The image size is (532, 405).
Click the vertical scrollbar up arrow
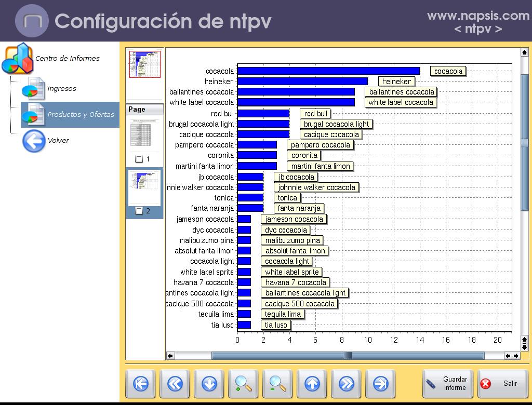click(x=524, y=52)
